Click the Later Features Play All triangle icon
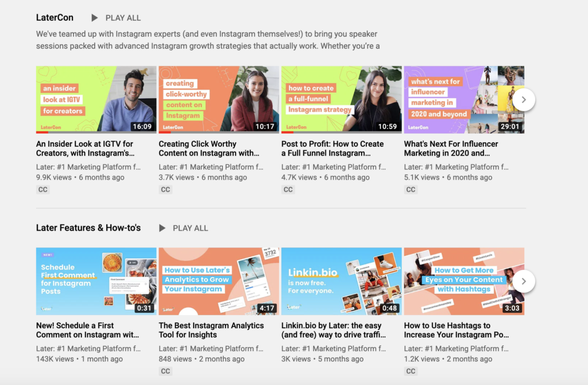 click(162, 228)
